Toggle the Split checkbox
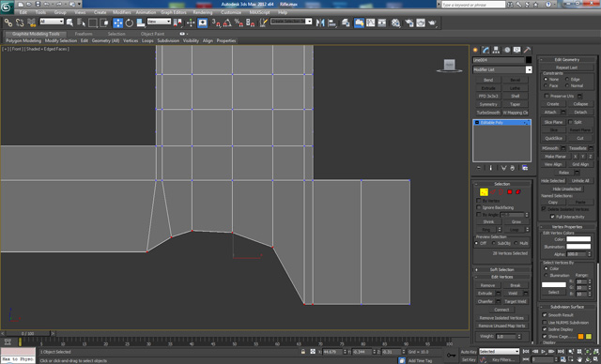The height and width of the screenshot is (364, 601). tap(570, 122)
